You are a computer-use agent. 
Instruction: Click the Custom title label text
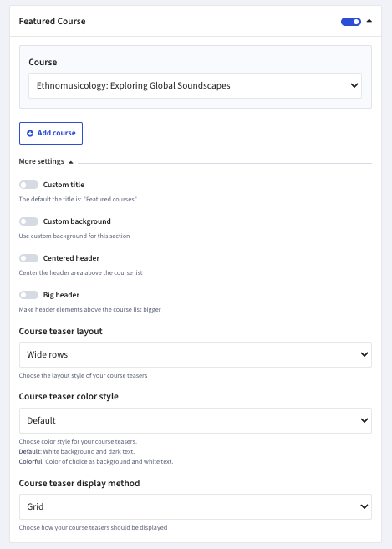click(64, 185)
